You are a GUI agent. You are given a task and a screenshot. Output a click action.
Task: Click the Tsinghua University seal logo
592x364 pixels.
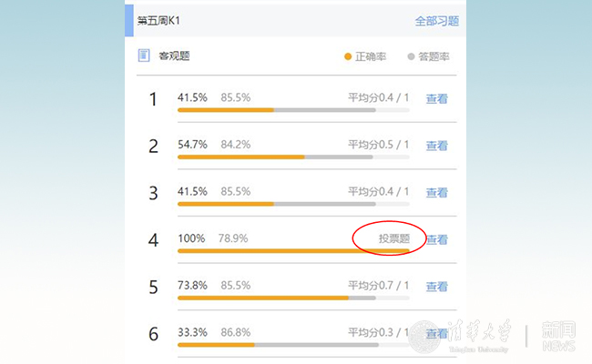coord(424,336)
